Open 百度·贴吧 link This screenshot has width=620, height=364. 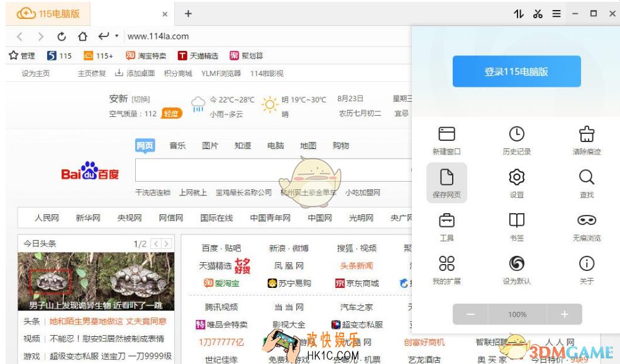pos(221,248)
